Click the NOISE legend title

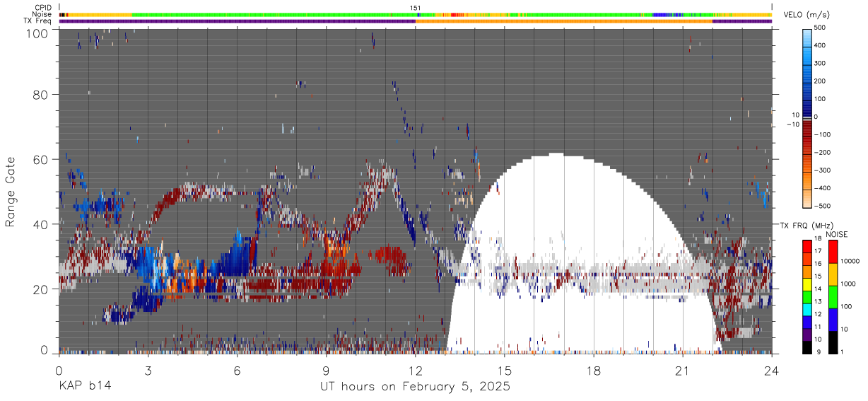click(836, 234)
